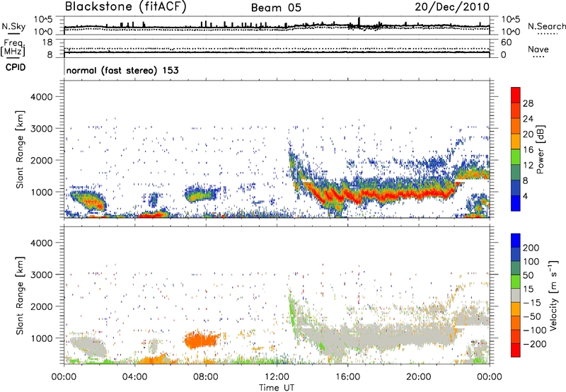Click the power colorbar tick label "4"
Screen dimensions: 566x392
(526, 196)
